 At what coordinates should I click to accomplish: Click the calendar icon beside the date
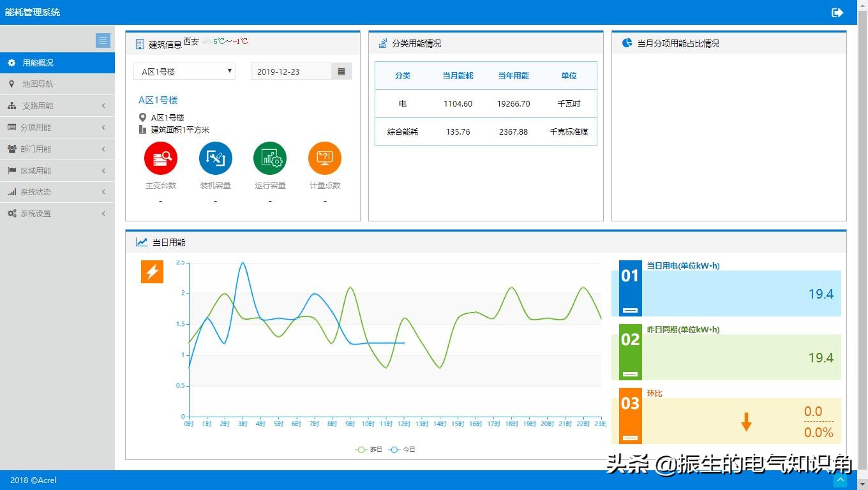pos(341,71)
